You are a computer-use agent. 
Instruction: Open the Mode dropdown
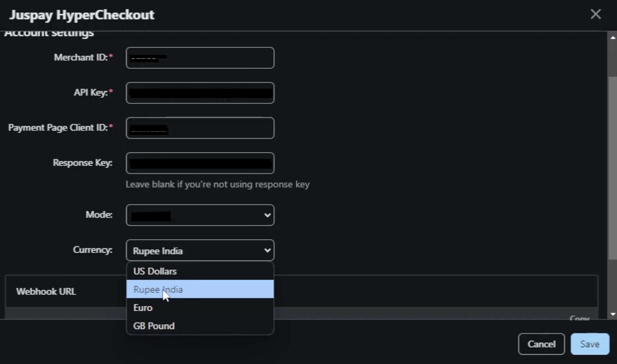pos(200,215)
